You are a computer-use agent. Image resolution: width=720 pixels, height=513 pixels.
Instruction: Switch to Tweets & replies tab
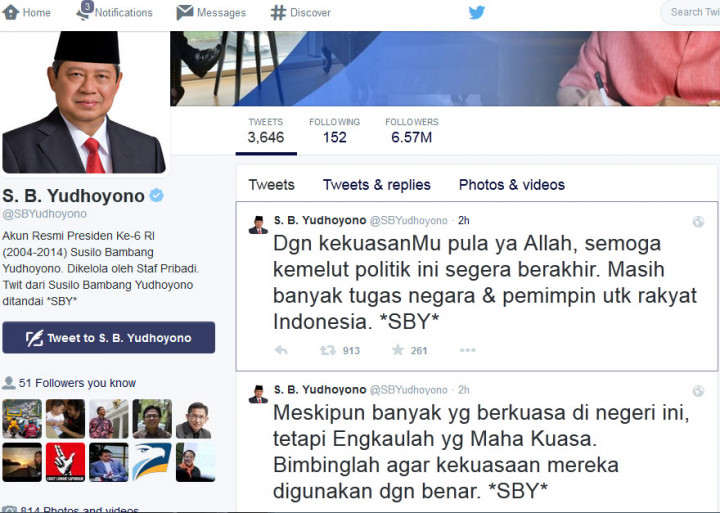(x=377, y=185)
